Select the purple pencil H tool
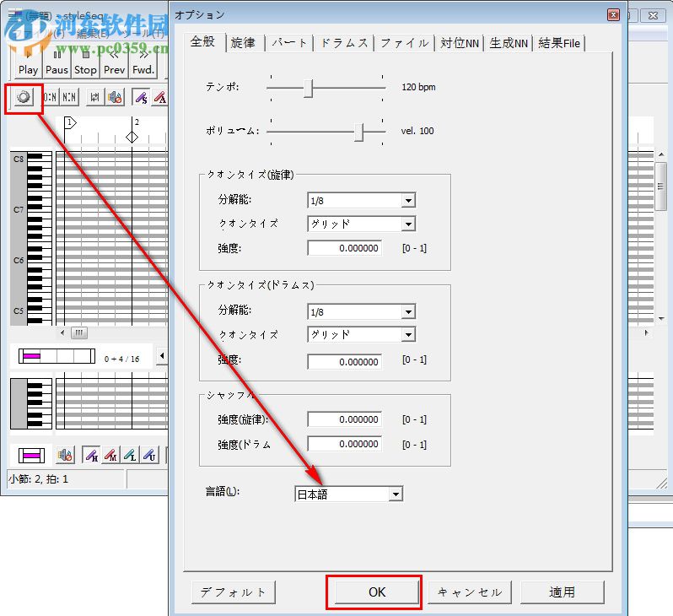This screenshot has width=673, height=616. coord(91,455)
